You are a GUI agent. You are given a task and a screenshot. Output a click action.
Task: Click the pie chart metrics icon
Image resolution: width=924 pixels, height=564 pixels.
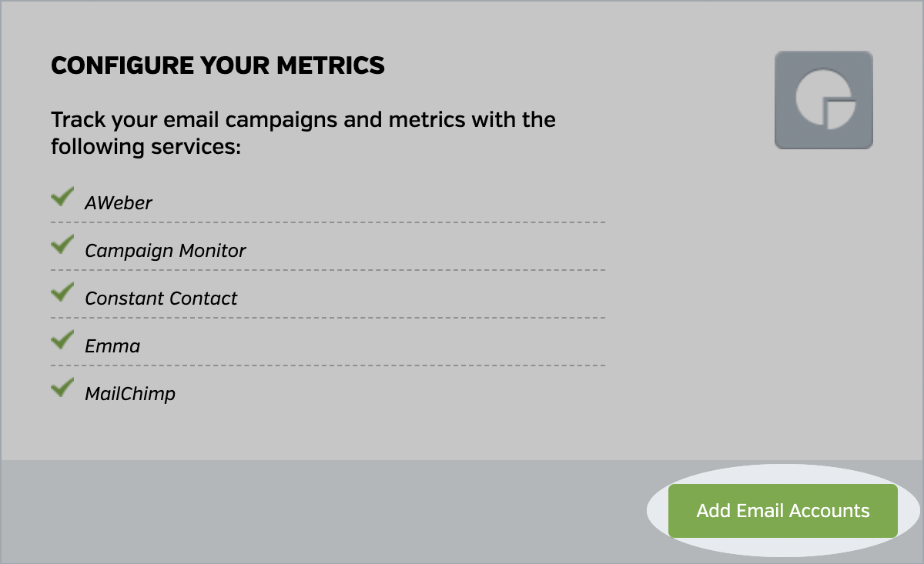[823, 100]
